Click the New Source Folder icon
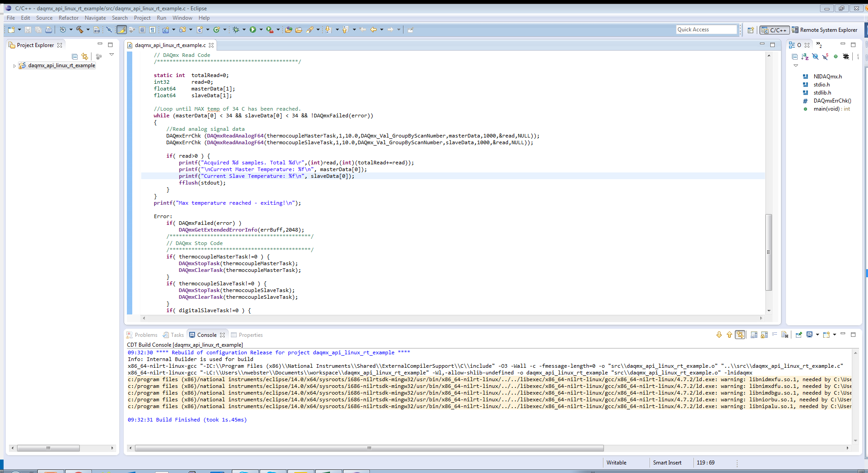This screenshot has height=473, width=868. (183, 30)
